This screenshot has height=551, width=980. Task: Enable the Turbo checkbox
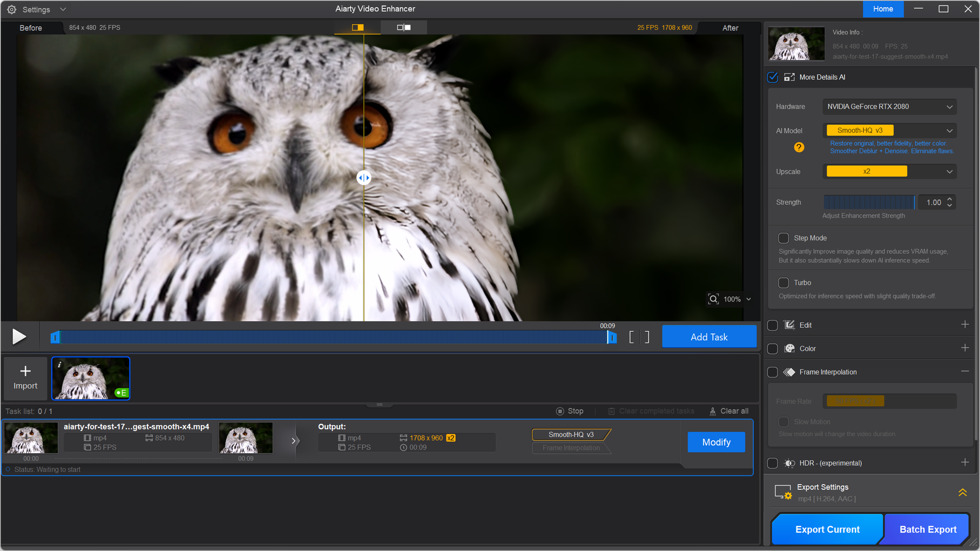pyautogui.click(x=783, y=283)
